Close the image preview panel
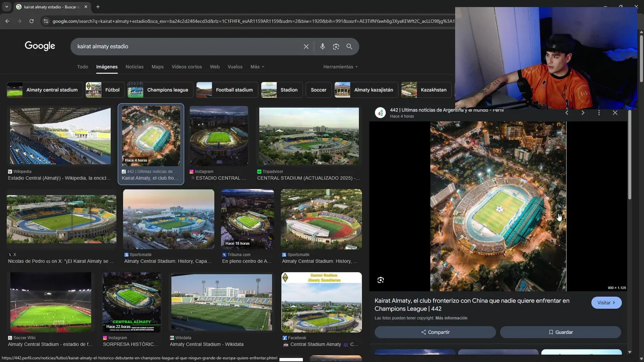The width and height of the screenshot is (644, 362). point(615,113)
